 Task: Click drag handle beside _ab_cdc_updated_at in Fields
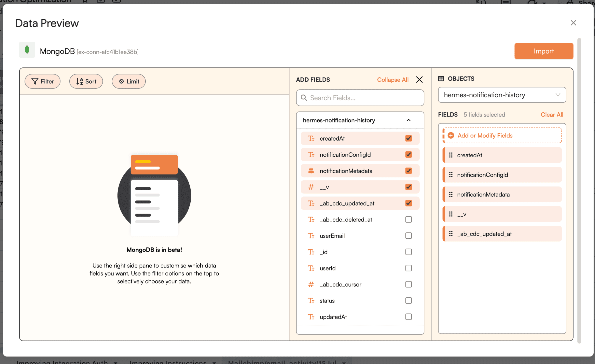click(x=451, y=234)
